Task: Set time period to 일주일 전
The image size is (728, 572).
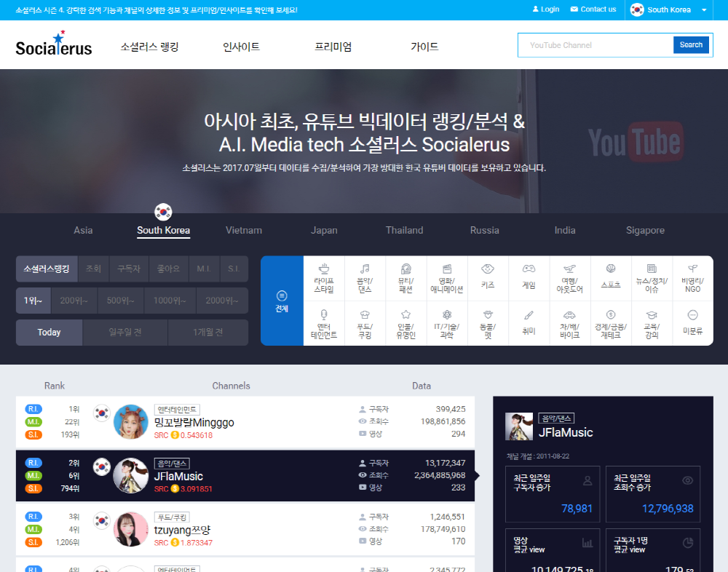Action: 125,333
